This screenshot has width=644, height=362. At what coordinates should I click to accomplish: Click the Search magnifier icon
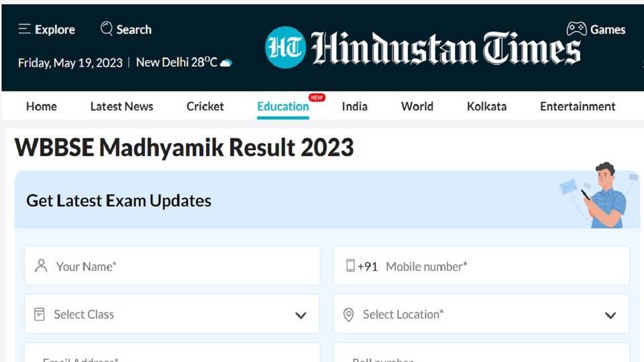[x=107, y=29]
